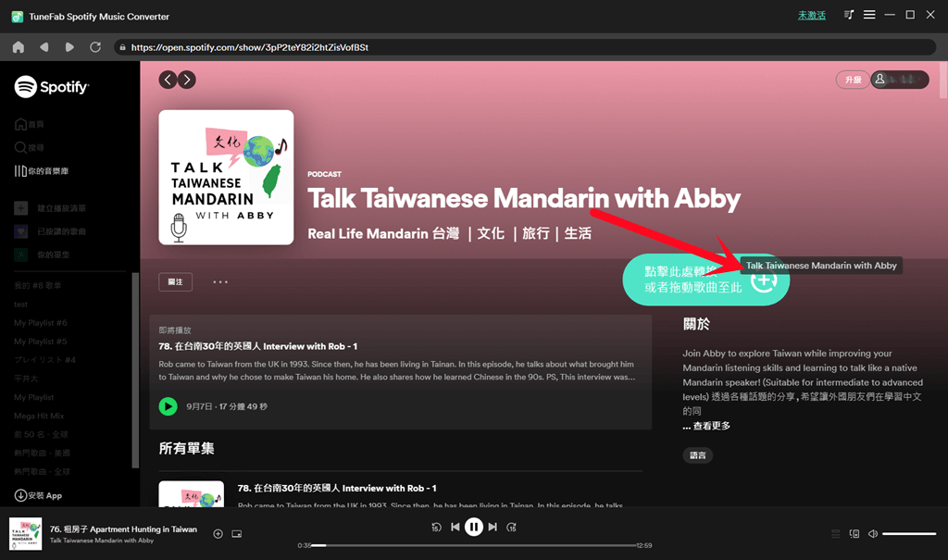The image size is (948, 560).
Task: Go back with Spotify's round left chevron
Action: pyautogui.click(x=168, y=80)
